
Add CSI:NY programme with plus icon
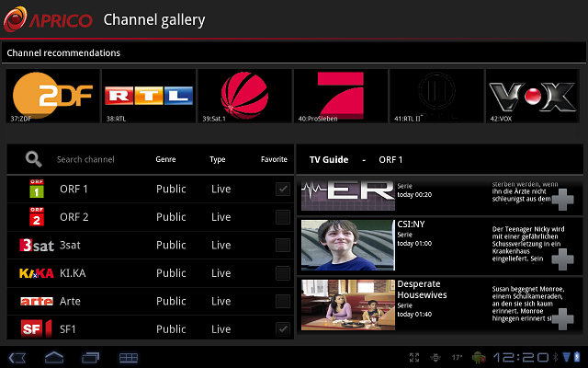point(562,259)
